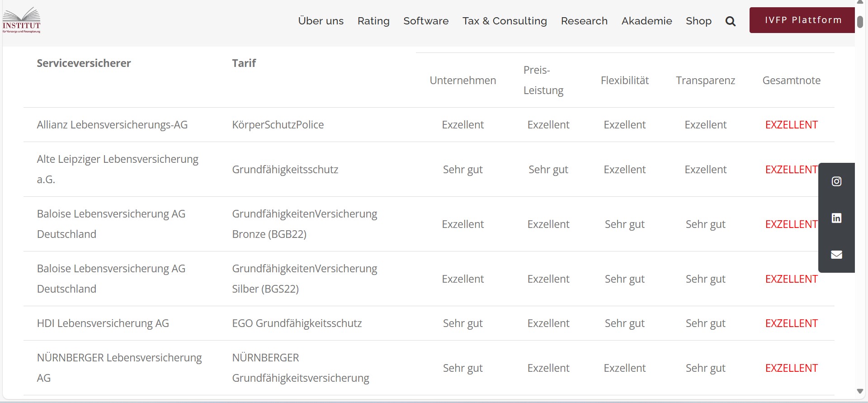
Task: Select the EGO Grundfähigkeitsschutz tariff cell
Action: click(x=297, y=323)
